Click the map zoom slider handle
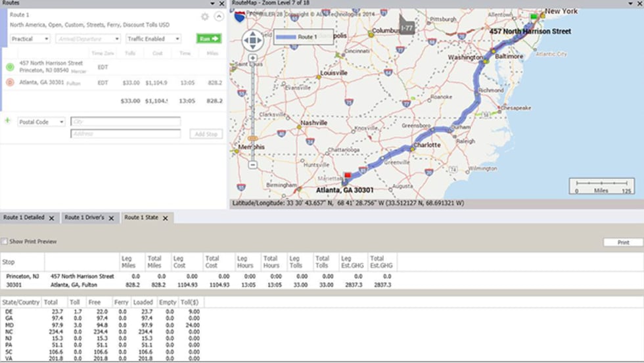Screen dimensions: 644x363 [252, 139]
